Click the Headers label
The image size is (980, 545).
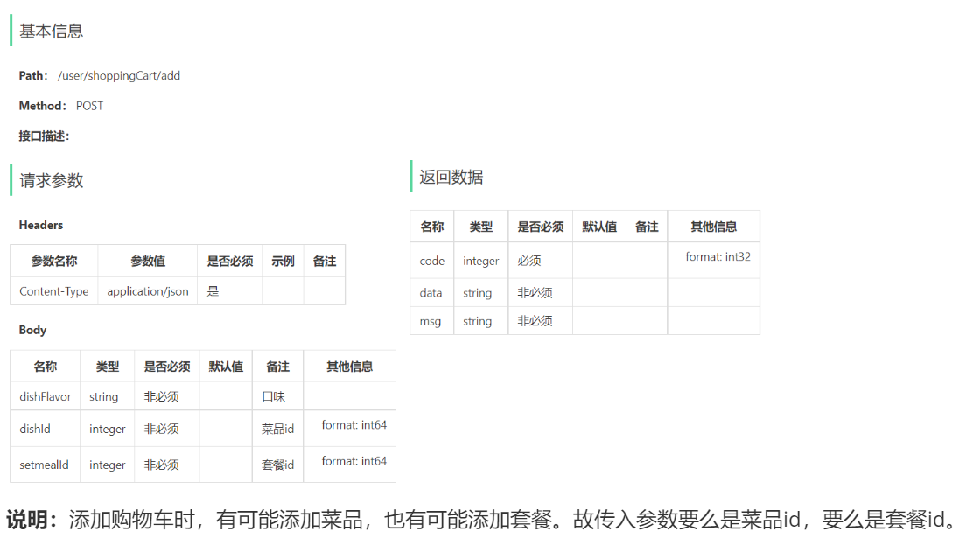[40, 225]
